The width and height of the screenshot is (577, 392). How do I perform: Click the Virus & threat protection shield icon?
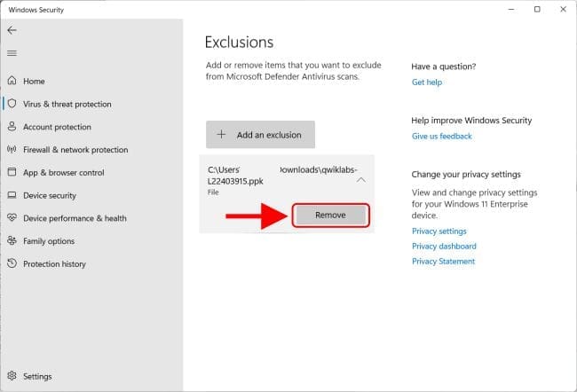[x=12, y=104]
